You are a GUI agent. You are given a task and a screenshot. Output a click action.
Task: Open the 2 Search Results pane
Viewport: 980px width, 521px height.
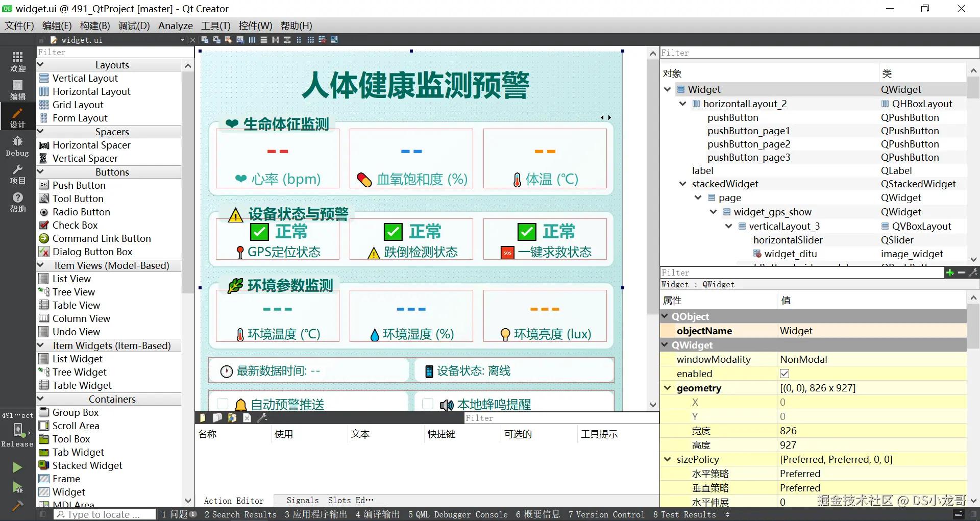pos(240,514)
